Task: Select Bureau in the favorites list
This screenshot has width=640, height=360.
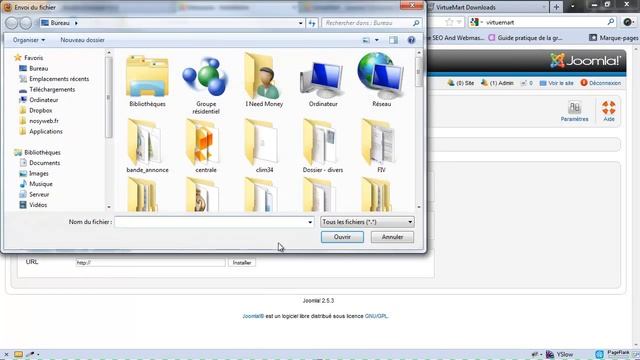Action: (38, 69)
